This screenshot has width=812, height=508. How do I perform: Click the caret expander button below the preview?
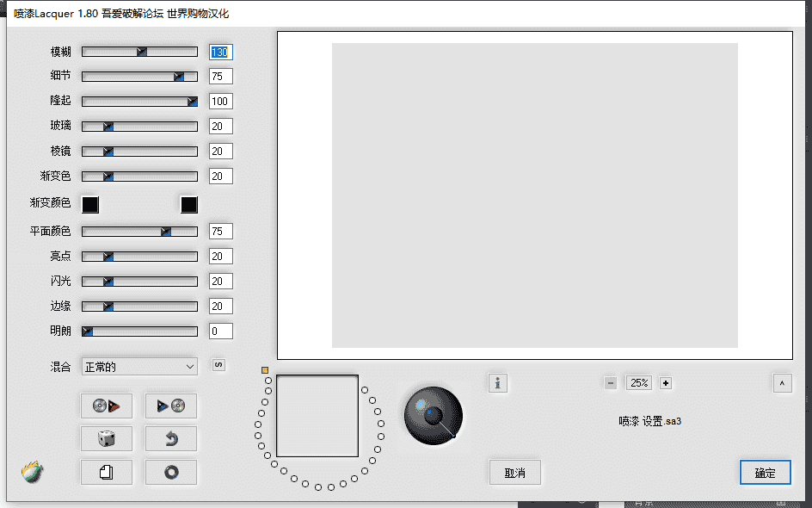point(782,383)
